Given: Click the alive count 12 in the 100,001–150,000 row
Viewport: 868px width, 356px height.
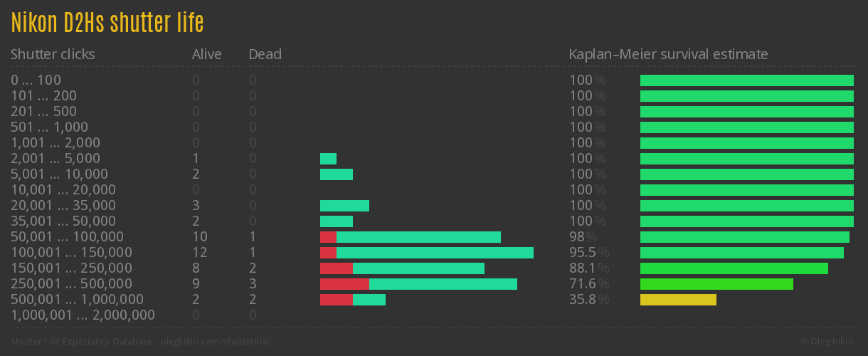Looking at the screenshot, I should tap(199, 253).
